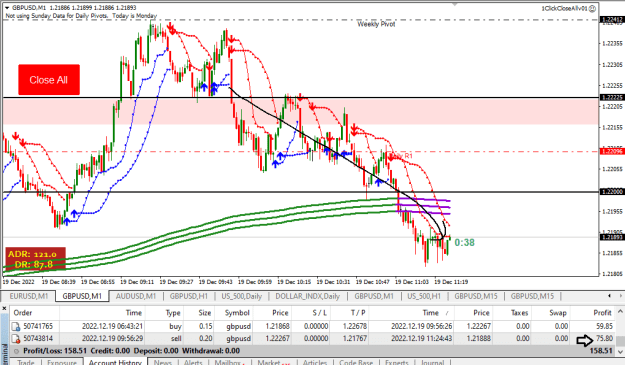Click the 1.22412 weekly pivot price label
Screen dimensions: 625x365
point(612,19)
